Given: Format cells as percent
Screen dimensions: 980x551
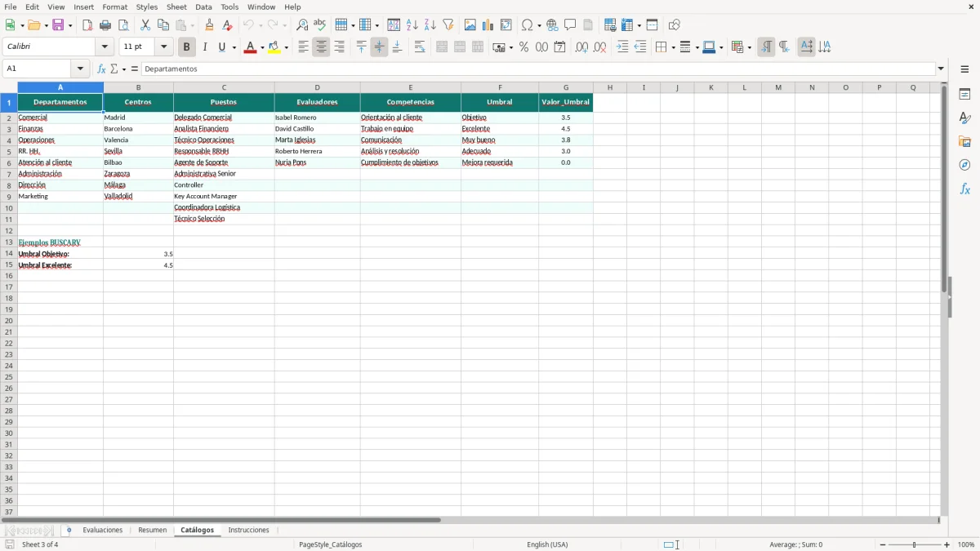Looking at the screenshot, I should click(x=524, y=47).
